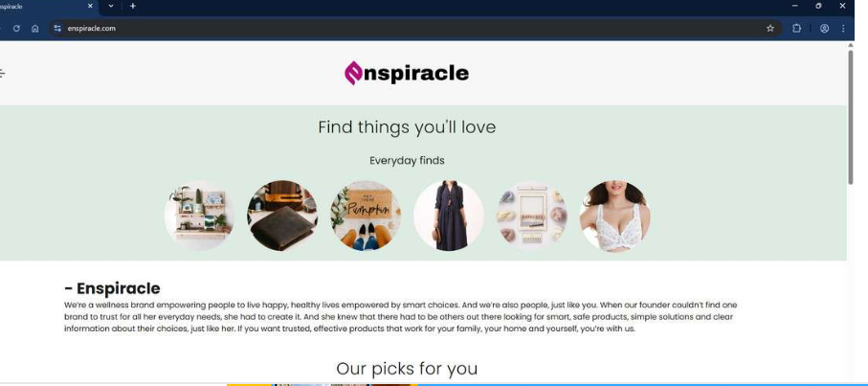The image size is (868, 386).
Task: Click the Enspiracle logo in header
Action: [x=407, y=73]
